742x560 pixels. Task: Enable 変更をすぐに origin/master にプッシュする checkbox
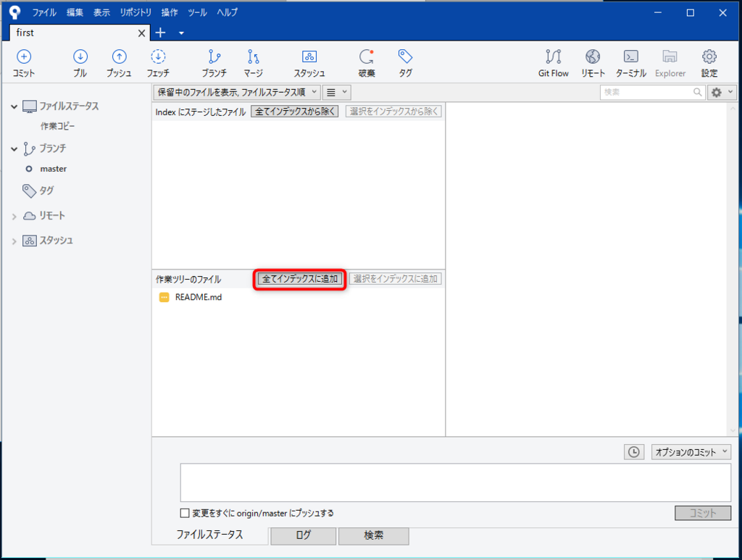185,513
